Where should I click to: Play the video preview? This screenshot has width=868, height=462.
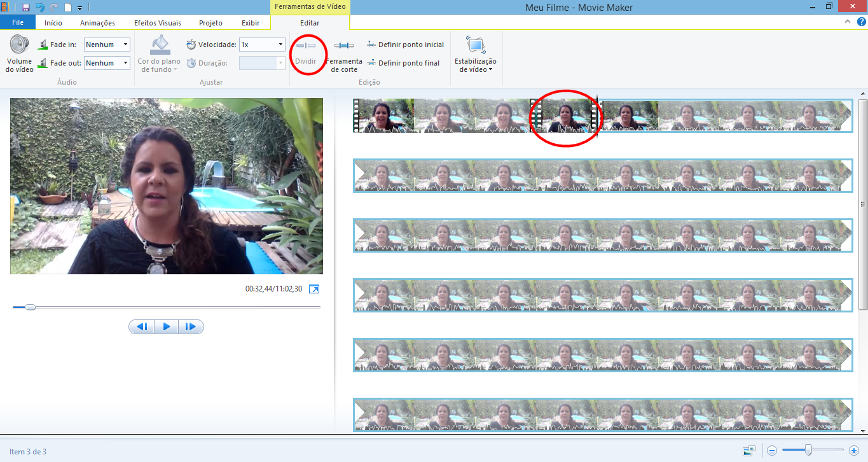[166, 326]
